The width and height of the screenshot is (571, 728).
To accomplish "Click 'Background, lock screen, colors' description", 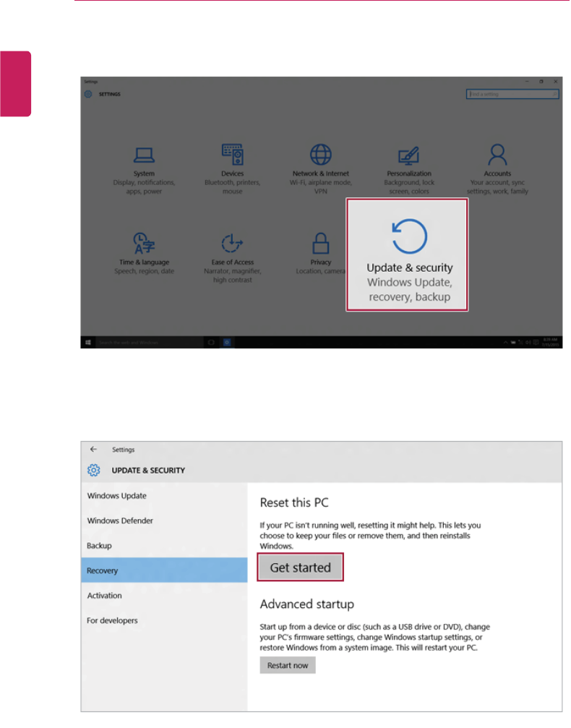I will click(409, 187).
